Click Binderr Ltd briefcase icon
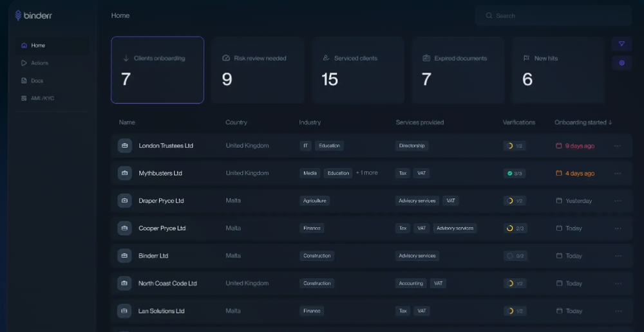This screenshot has height=332, width=644. tap(125, 255)
